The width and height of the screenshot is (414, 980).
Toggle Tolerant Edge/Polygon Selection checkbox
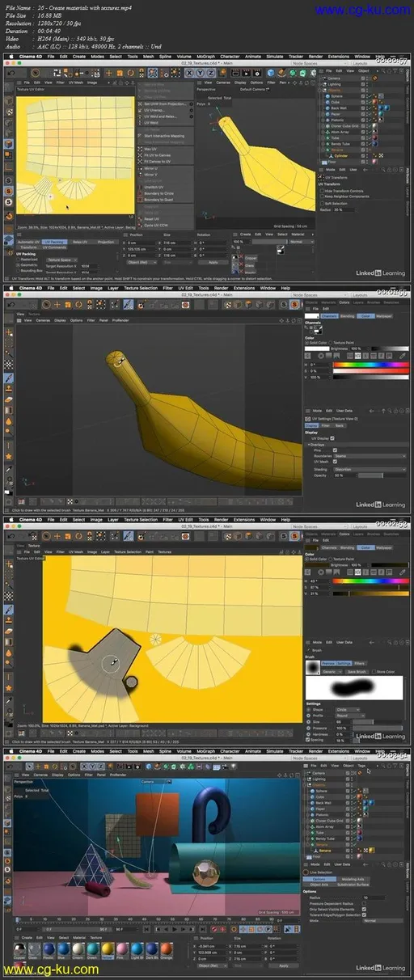click(x=364, y=915)
